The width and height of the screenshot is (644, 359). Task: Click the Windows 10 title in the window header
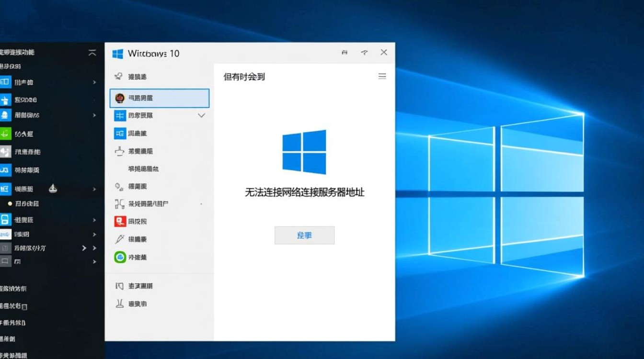tap(153, 54)
